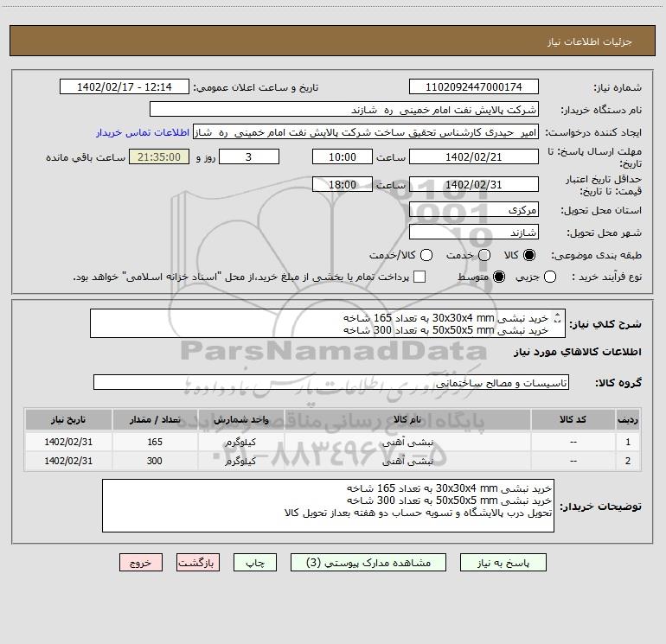Click the remaining time field 21:35:00
Viewport: 666px width, 644px height.
coord(159,157)
